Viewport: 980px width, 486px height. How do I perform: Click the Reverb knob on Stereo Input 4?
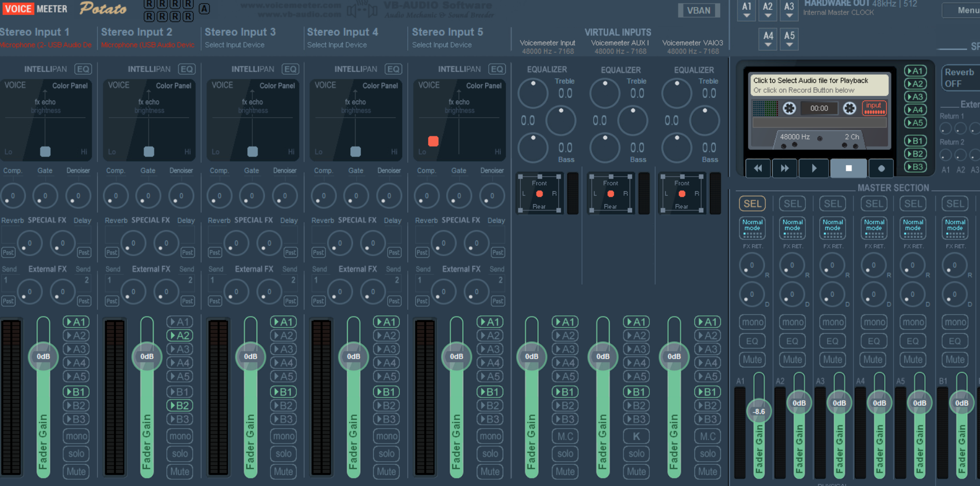point(339,243)
